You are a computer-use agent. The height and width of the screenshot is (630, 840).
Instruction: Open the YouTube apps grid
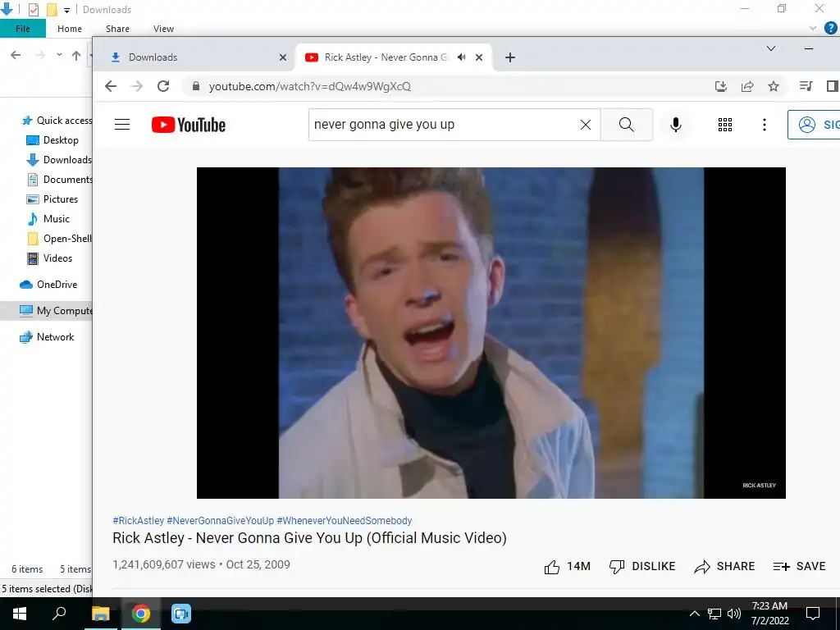(x=725, y=125)
